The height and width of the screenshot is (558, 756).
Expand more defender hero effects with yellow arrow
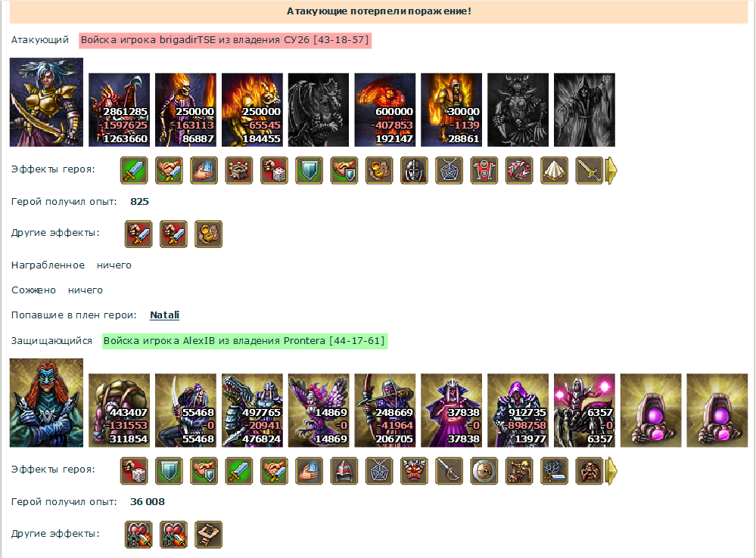click(x=611, y=471)
